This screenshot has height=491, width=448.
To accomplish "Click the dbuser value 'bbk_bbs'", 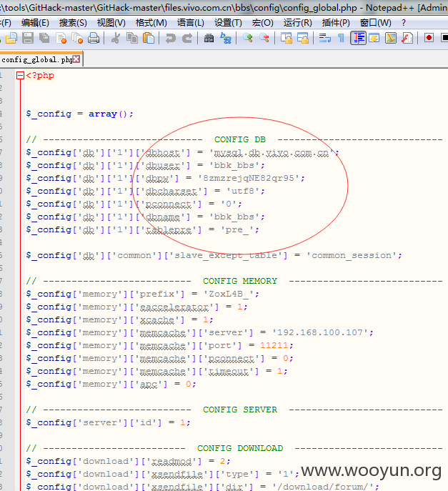I will [x=234, y=165].
